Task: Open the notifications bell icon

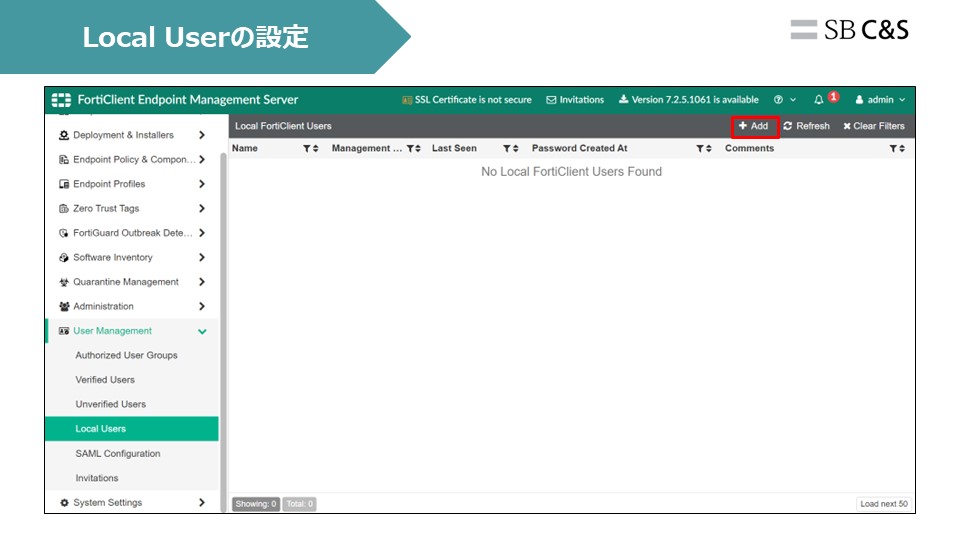Action: pos(819,100)
